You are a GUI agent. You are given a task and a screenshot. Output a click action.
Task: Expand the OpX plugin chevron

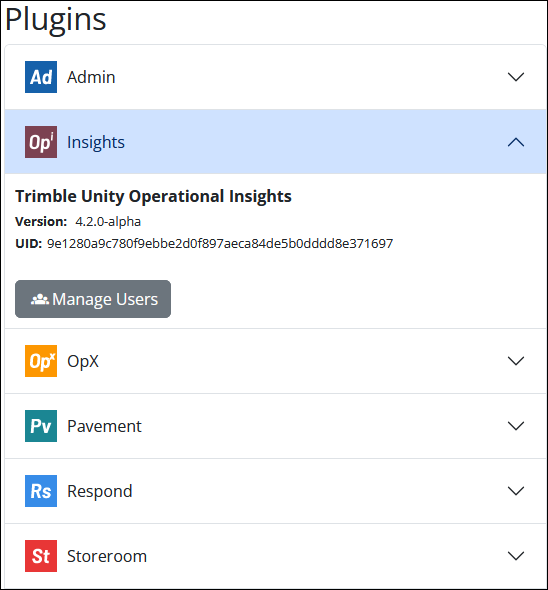(x=516, y=361)
